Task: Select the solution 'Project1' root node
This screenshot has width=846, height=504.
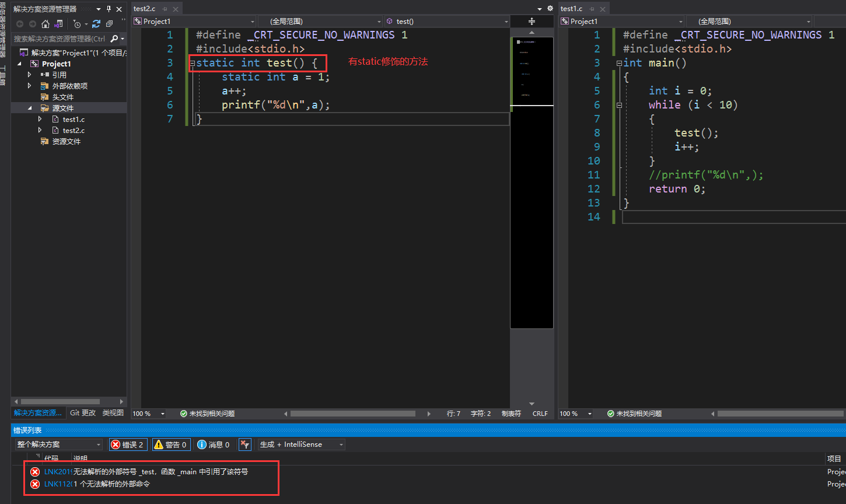Action: pyautogui.click(x=74, y=52)
